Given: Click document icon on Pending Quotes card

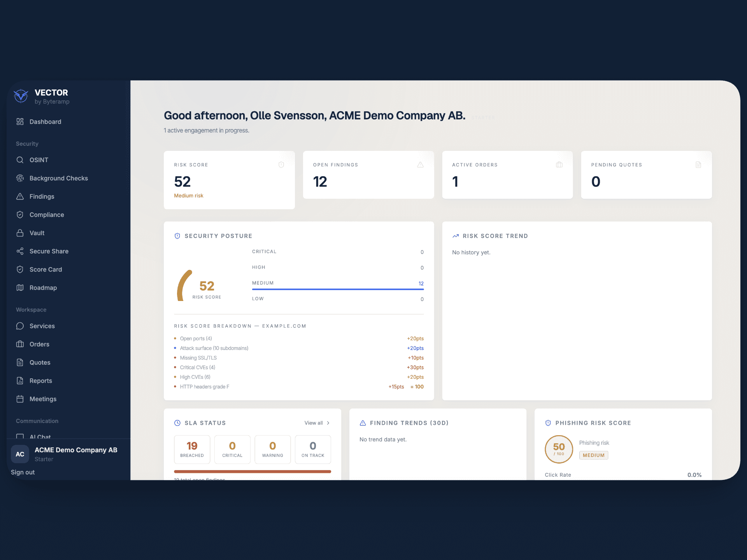Looking at the screenshot, I should click(x=698, y=165).
